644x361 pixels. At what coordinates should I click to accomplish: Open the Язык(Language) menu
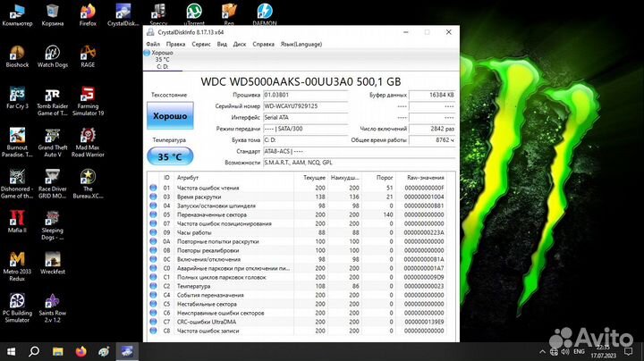pyautogui.click(x=301, y=43)
